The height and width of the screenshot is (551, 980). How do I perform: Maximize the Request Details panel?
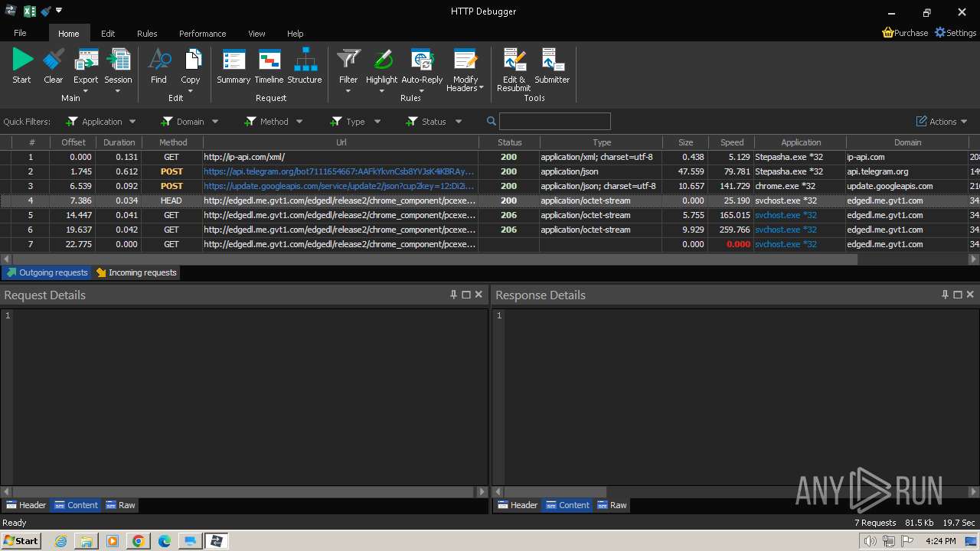click(466, 295)
